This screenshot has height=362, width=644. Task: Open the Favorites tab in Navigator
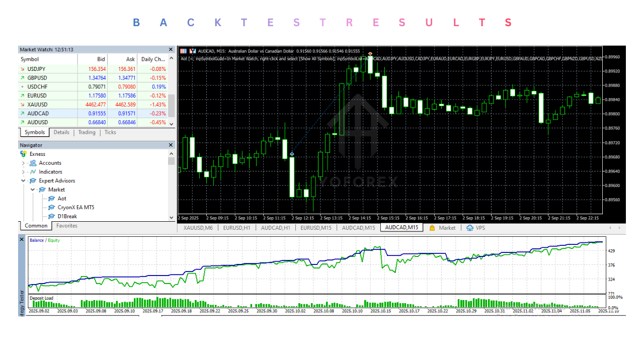pyautogui.click(x=66, y=226)
